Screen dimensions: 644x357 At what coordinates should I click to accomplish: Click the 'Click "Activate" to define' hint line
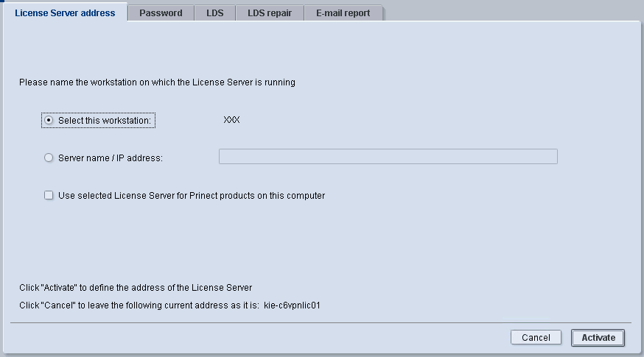point(136,288)
